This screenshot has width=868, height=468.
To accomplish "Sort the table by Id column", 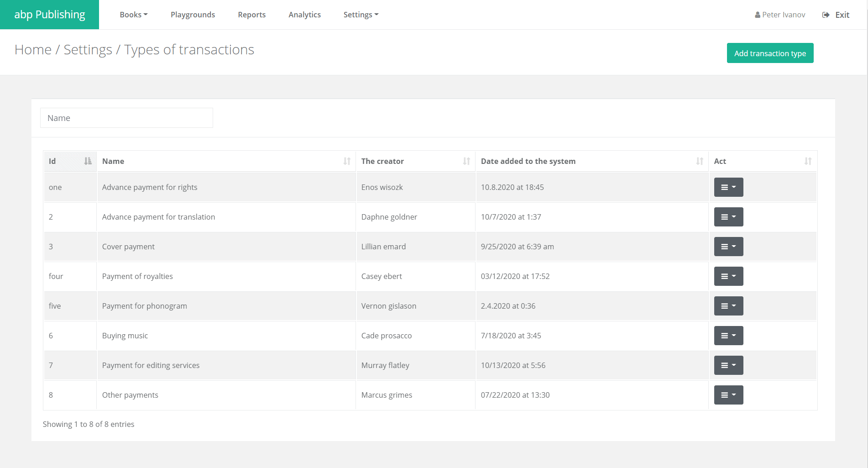I will pyautogui.click(x=70, y=161).
